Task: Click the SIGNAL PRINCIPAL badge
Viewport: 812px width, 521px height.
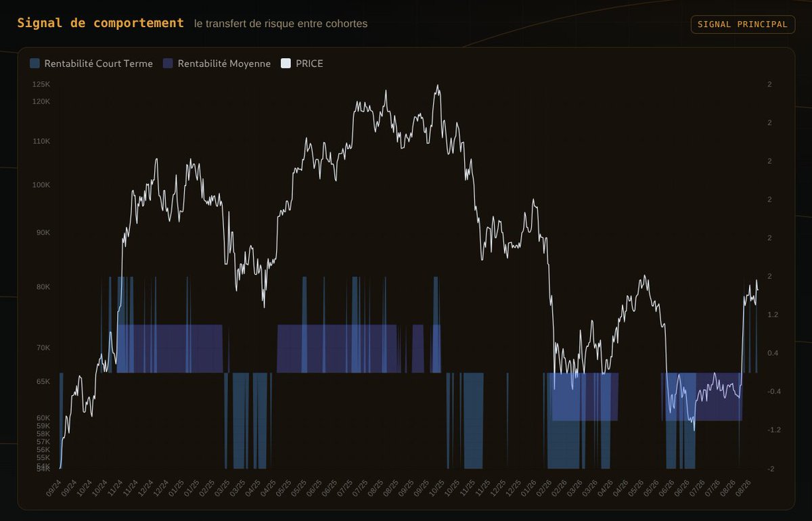Action: (742, 24)
